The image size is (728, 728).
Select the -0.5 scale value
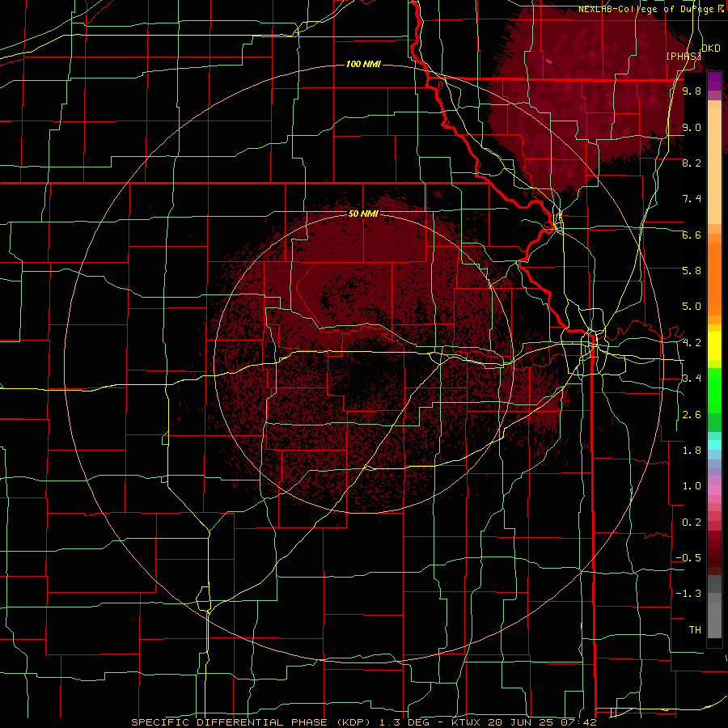click(688, 558)
